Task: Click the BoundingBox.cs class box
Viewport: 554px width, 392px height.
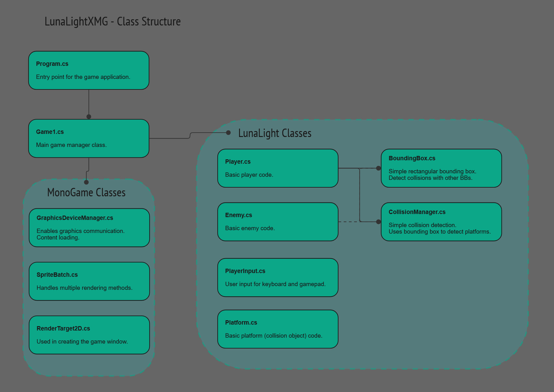Action: [x=441, y=168]
